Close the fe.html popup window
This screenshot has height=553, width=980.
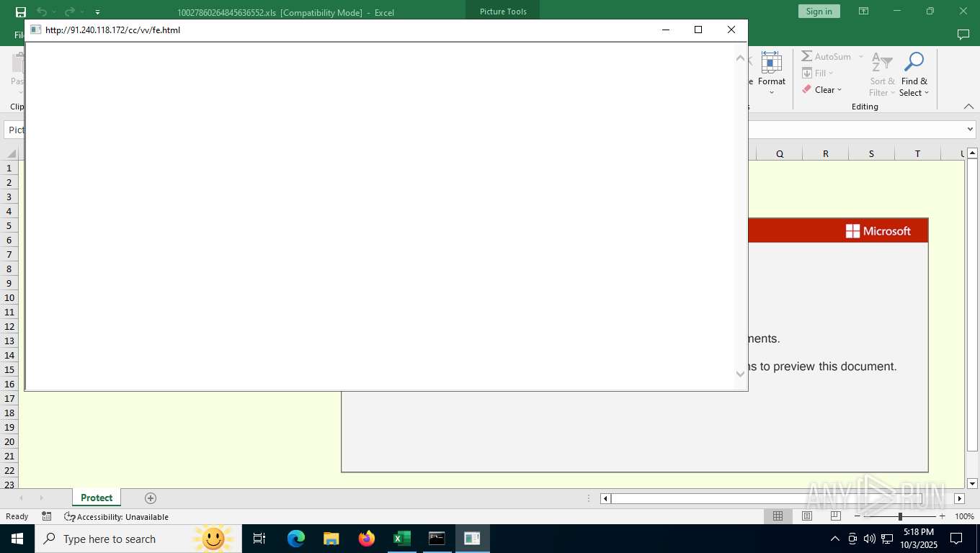731,30
